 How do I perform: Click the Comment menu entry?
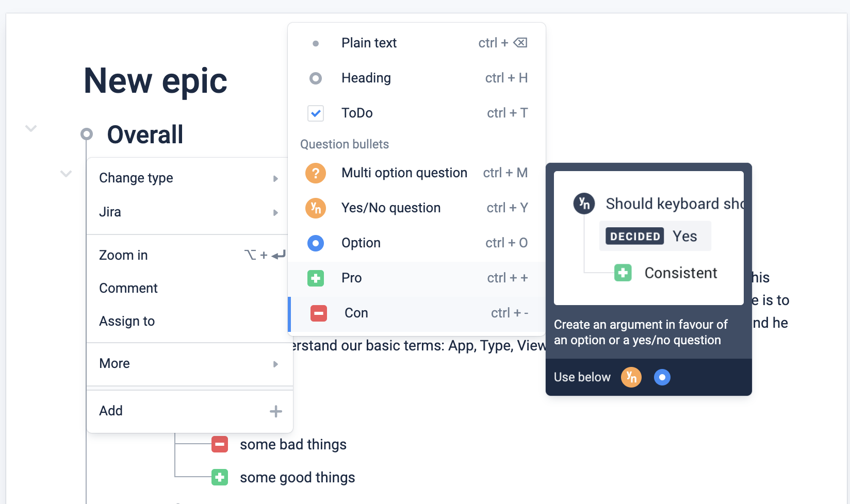tap(128, 289)
